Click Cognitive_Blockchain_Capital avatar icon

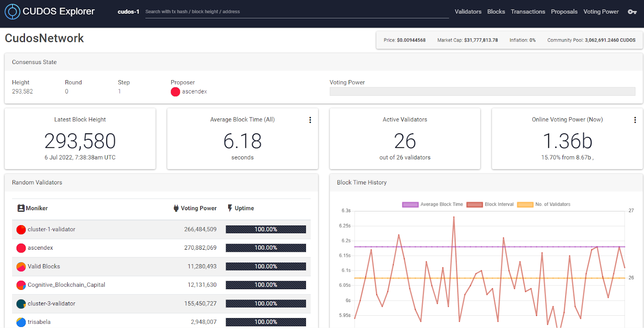pos(21,285)
